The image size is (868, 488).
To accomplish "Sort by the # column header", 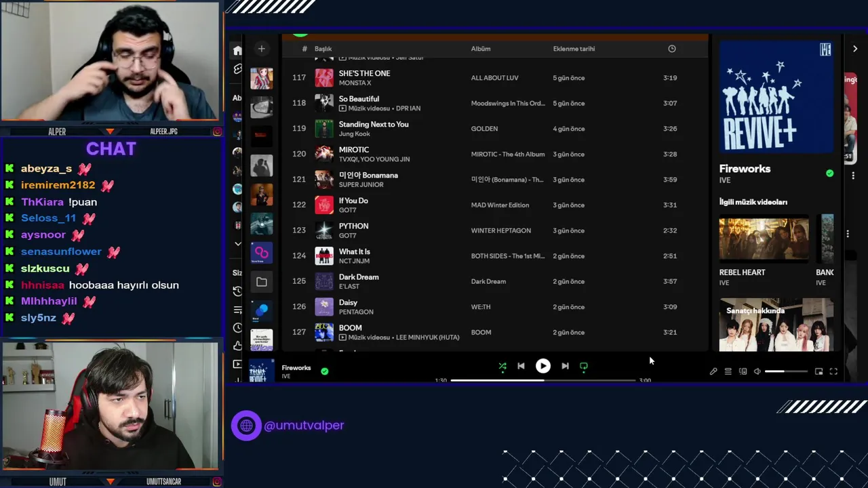I will (304, 49).
